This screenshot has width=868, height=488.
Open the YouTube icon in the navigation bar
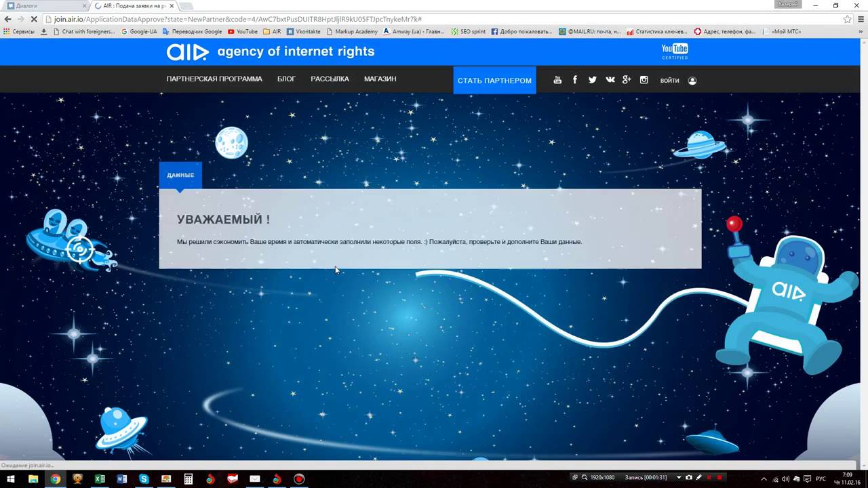point(557,80)
